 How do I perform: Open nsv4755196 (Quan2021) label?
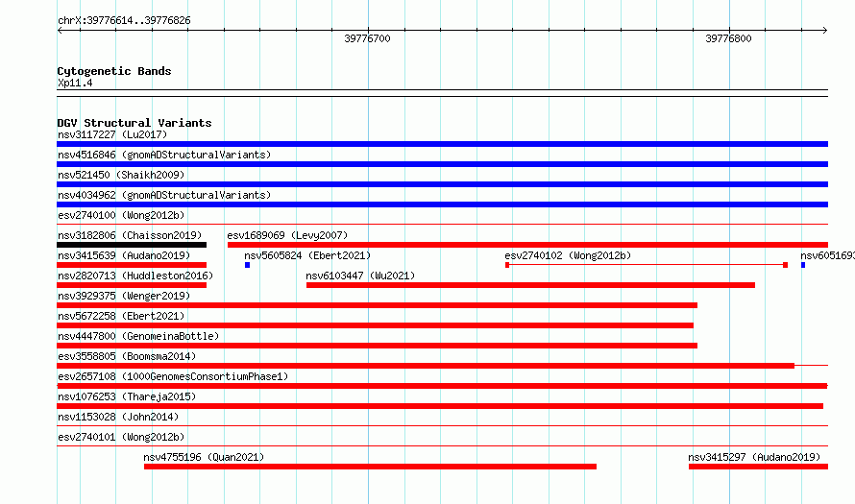tap(204, 457)
